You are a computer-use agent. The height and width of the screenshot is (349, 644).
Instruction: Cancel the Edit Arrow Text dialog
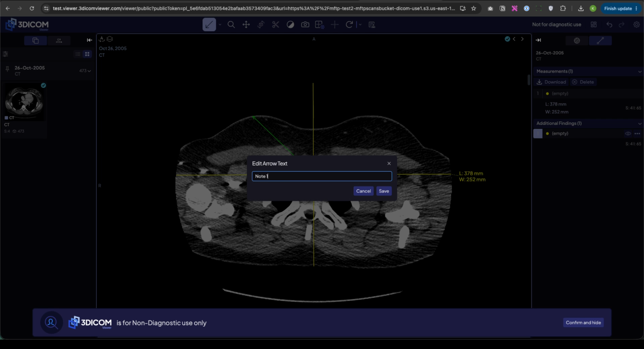pyautogui.click(x=363, y=191)
